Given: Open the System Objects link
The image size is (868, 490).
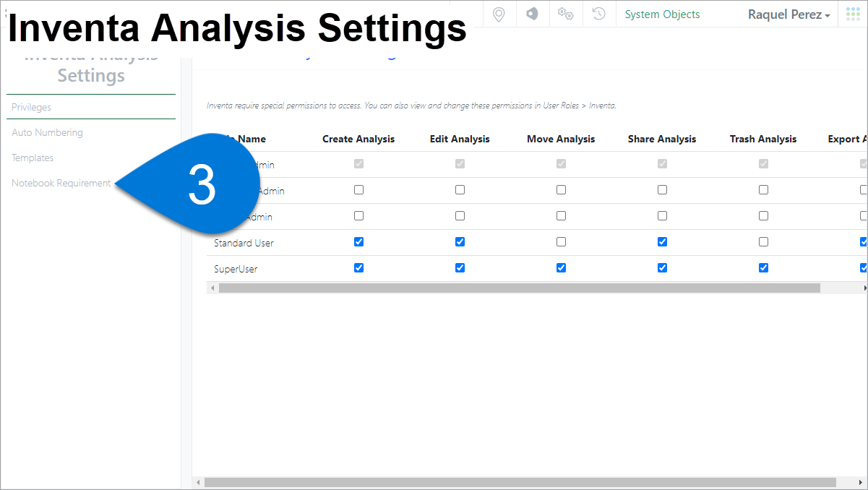Looking at the screenshot, I should tap(662, 14).
